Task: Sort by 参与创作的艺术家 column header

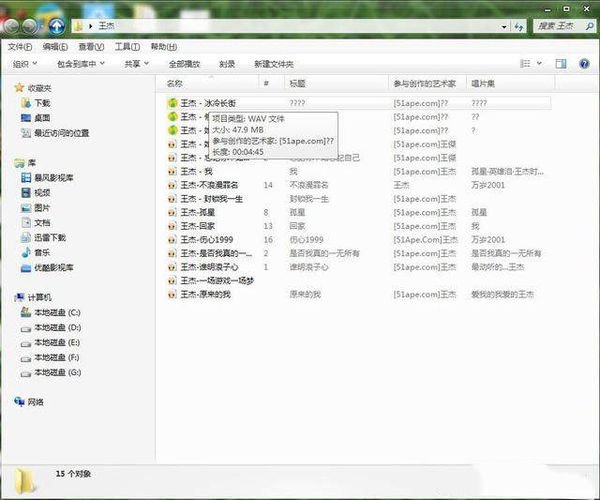Action: (x=425, y=83)
